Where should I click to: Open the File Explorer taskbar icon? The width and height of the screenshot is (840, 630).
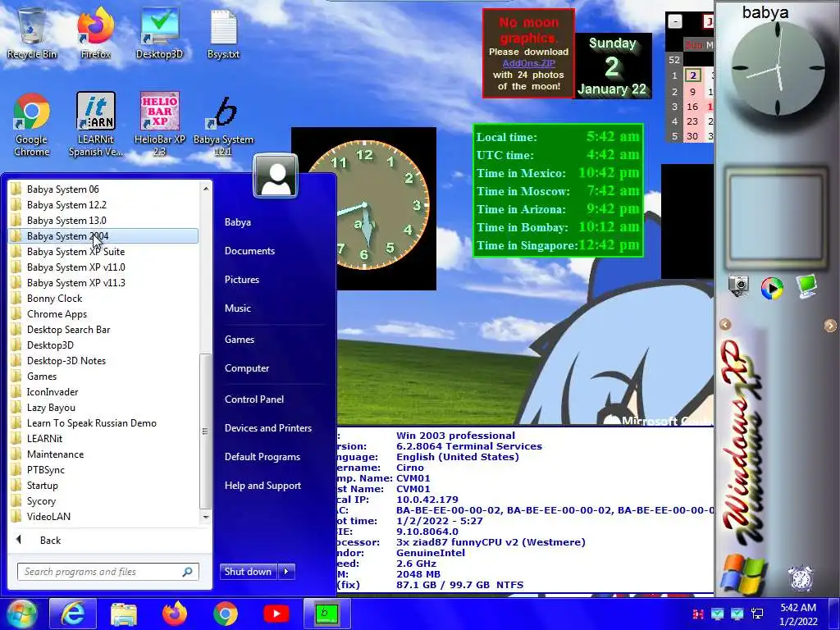pos(124,614)
